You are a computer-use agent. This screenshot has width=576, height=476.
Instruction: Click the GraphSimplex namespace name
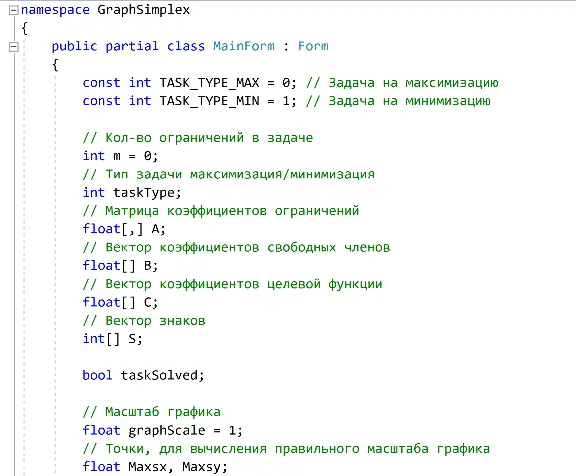point(143,10)
